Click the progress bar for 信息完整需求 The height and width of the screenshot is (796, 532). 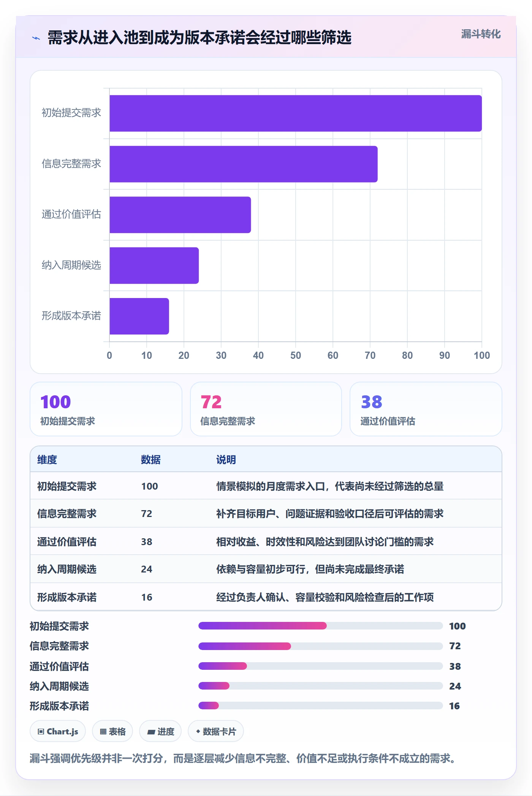point(321,646)
